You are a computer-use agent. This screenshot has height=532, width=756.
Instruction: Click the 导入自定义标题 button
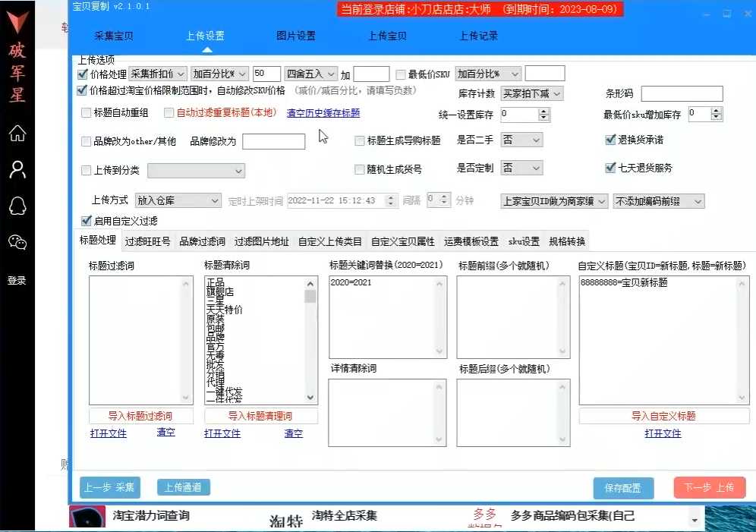(664, 416)
